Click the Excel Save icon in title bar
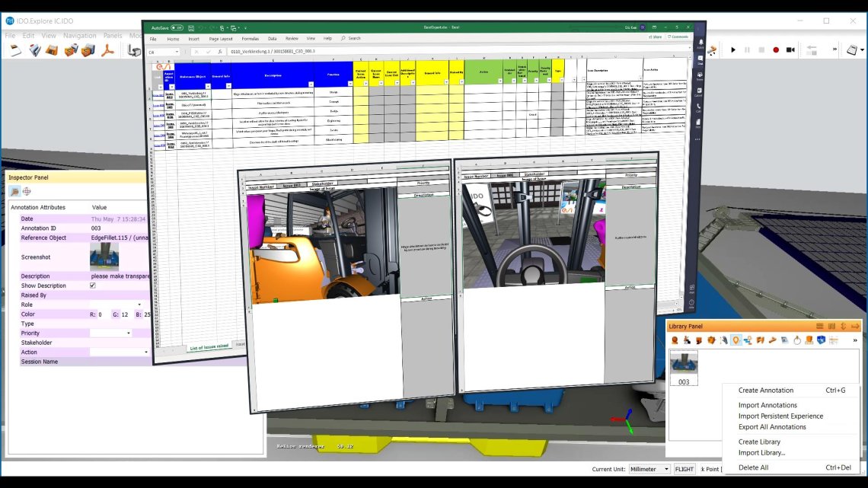Viewport: 868px width, 488px height. tap(191, 27)
